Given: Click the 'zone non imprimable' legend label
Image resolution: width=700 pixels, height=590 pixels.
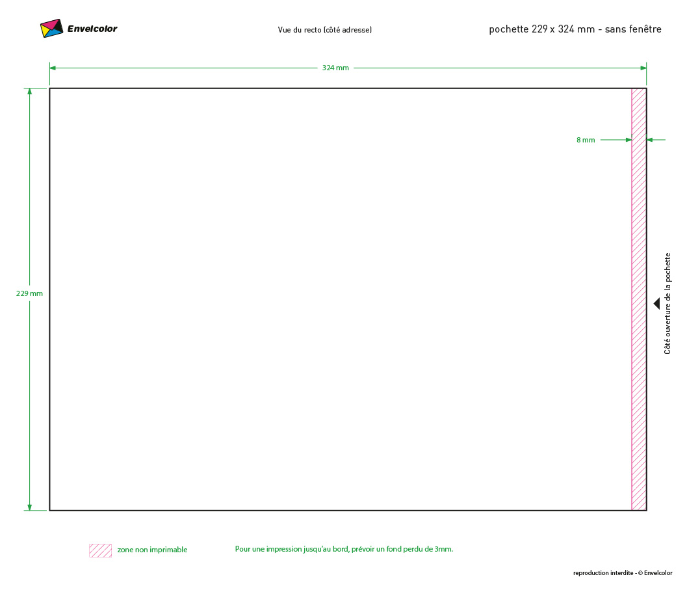Looking at the screenshot, I should click(152, 550).
